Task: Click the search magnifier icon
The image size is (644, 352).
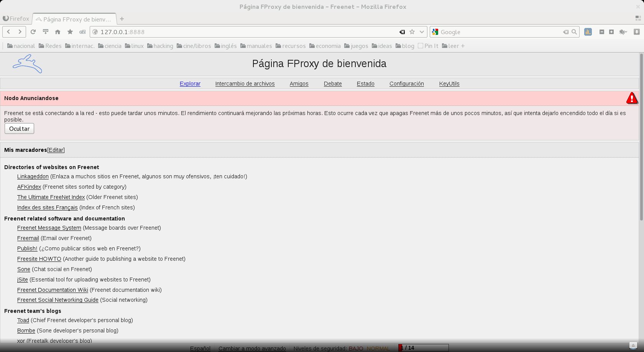Action: click(574, 32)
